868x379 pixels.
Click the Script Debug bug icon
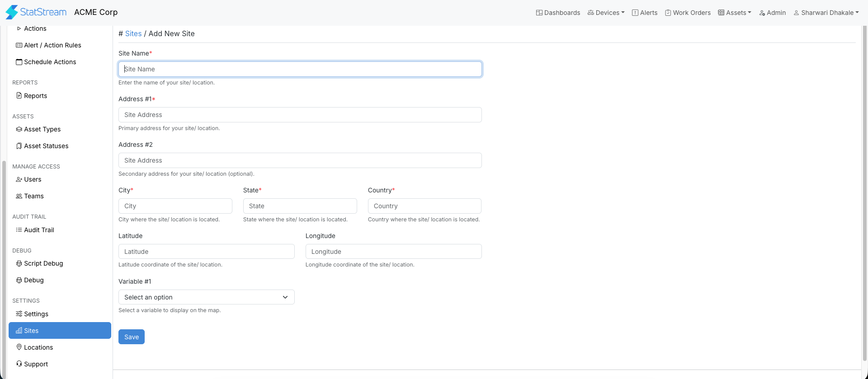pyautogui.click(x=19, y=263)
